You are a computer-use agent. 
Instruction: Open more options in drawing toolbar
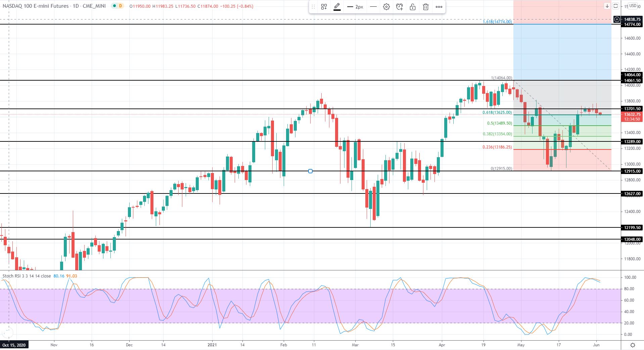coord(439,7)
